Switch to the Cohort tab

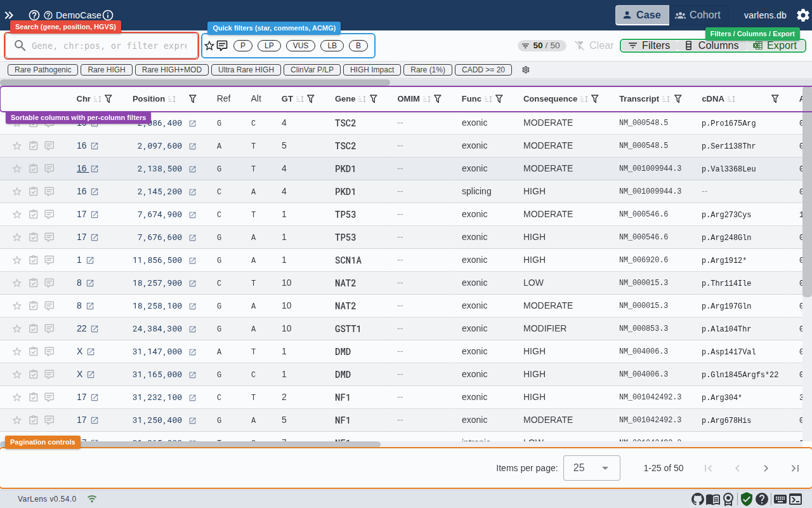click(699, 14)
